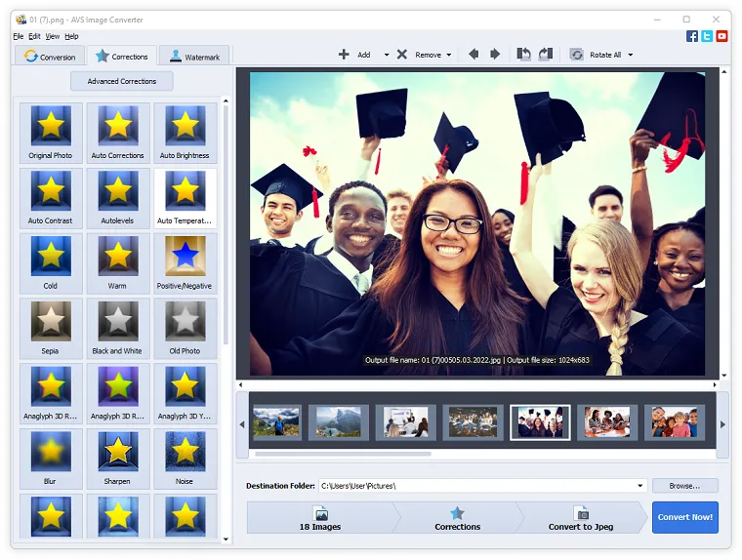Apply the Black and White effect
This screenshot has height=560, width=742.
pos(118,329)
